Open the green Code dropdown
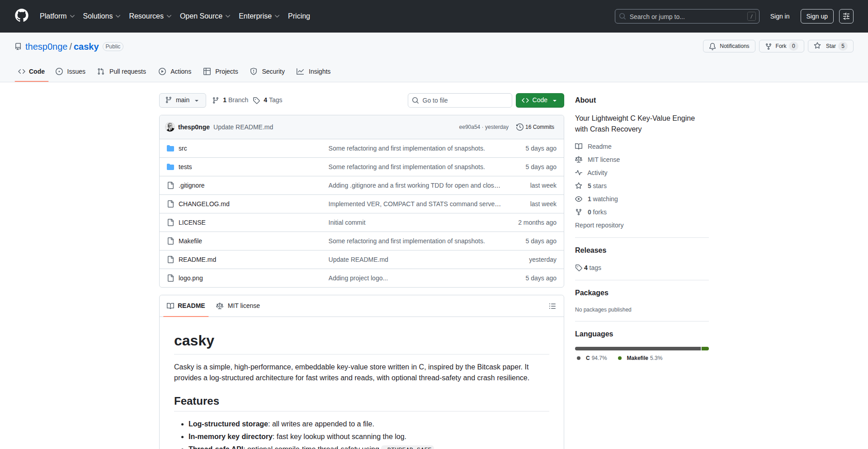This screenshot has height=449, width=868. (x=539, y=100)
